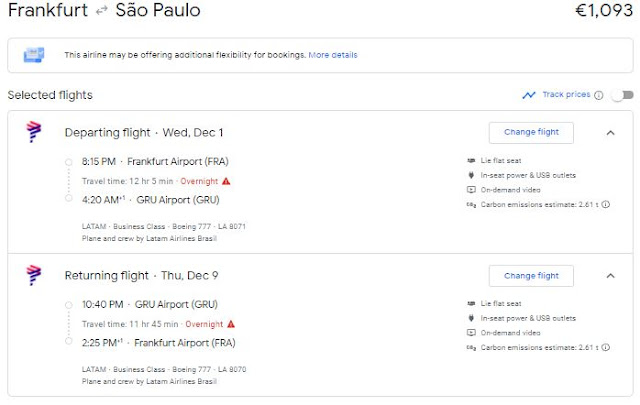Collapse the departing flight details

(611, 132)
